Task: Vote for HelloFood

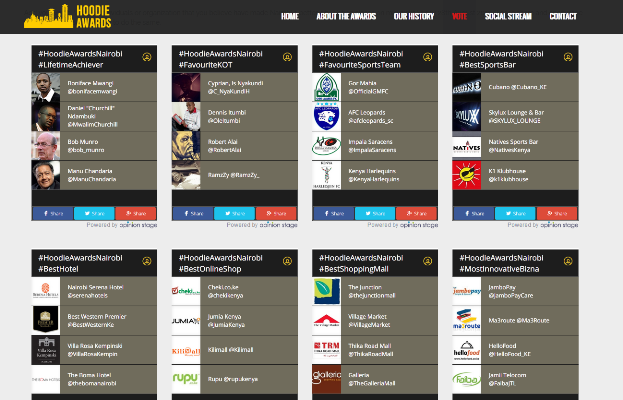Action: click(515, 350)
